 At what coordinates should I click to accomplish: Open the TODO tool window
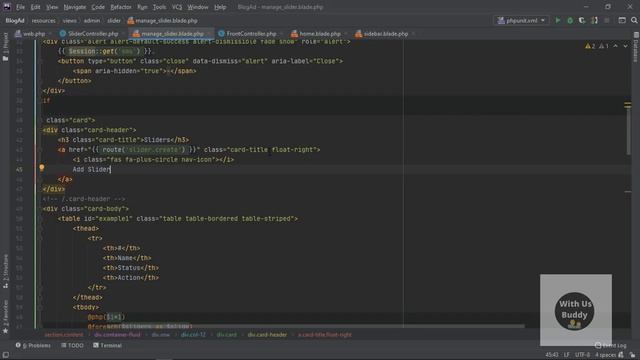(x=72, y=345)
